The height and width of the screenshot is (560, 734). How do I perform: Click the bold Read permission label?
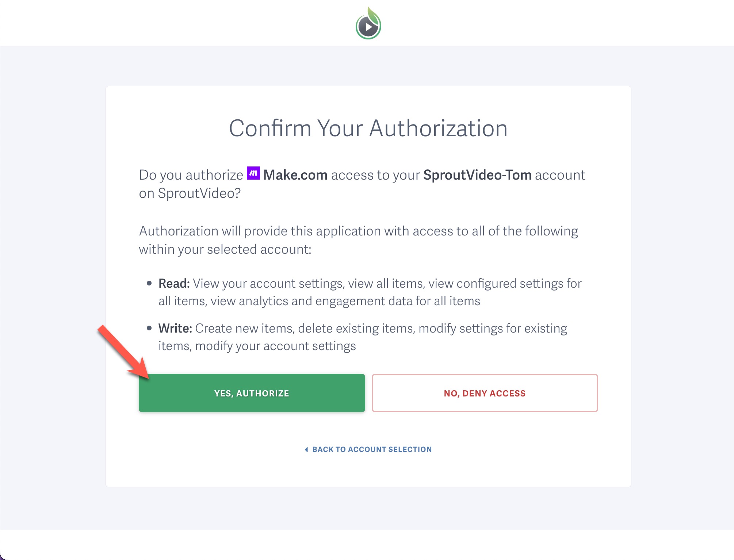(x=173, y=283)
